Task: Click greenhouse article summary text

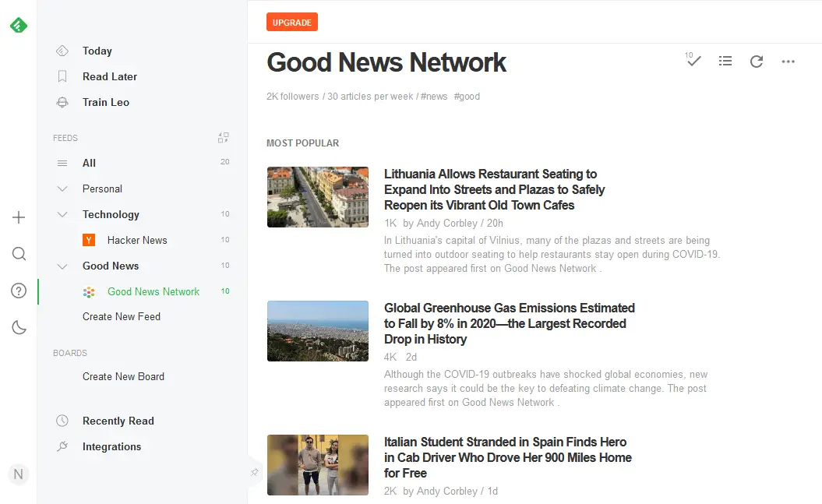Action: pyautogui.click(x=545, y=388)
